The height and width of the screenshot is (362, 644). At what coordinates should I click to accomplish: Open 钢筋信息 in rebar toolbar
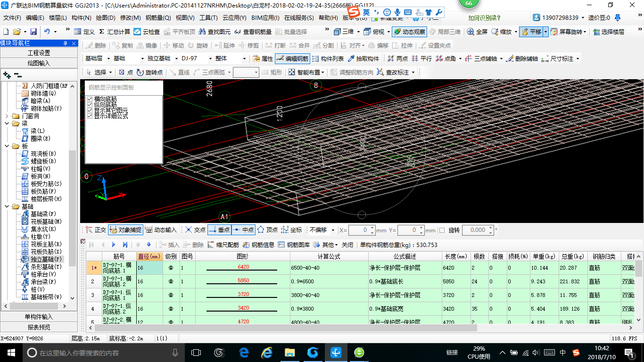pyautogui.click(x=258, y=245)
